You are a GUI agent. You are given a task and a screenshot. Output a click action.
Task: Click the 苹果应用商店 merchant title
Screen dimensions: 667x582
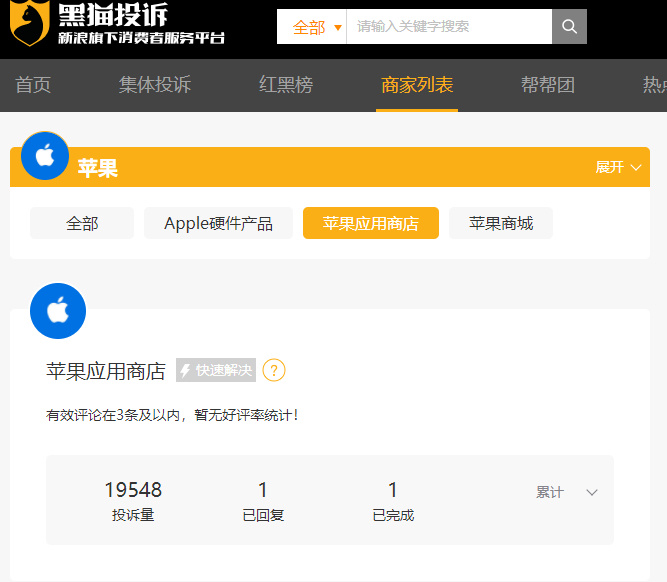pyautogui.click(x=105, y=371)
